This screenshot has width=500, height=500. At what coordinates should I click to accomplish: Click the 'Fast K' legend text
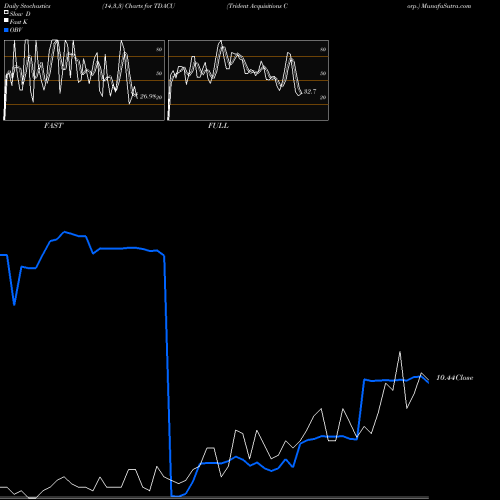(x=19, y=22)
